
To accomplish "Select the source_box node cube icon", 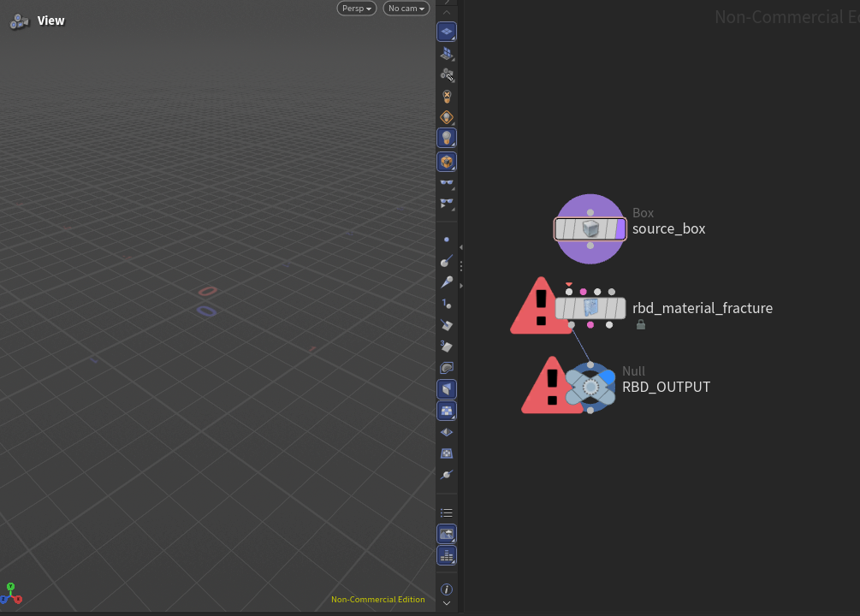I will (590, 228).
